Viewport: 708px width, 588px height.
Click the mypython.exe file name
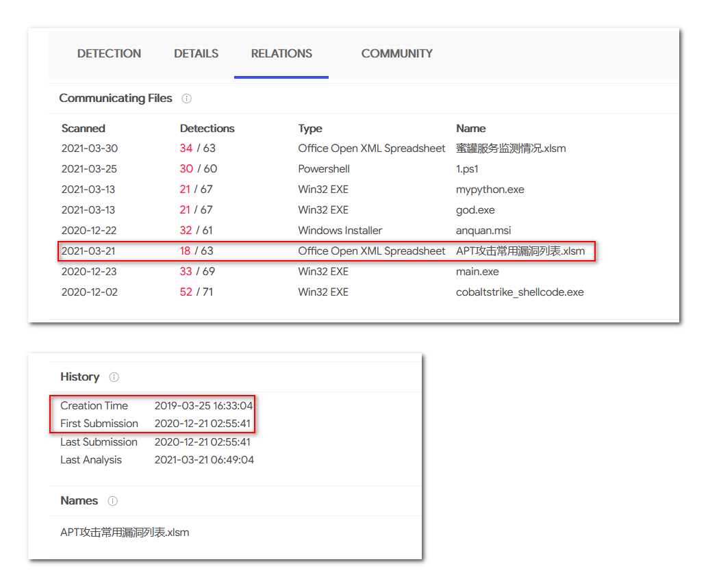click(x=490, y=190)
